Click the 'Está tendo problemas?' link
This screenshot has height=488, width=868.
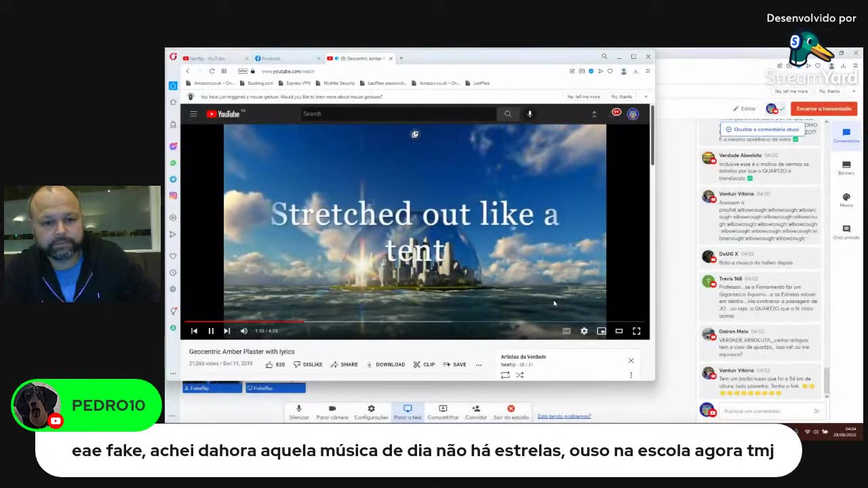point(564,416)
